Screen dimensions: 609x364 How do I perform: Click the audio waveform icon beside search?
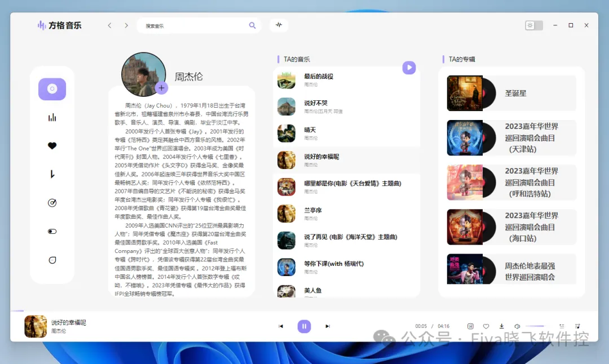click(x=279, y=25)
